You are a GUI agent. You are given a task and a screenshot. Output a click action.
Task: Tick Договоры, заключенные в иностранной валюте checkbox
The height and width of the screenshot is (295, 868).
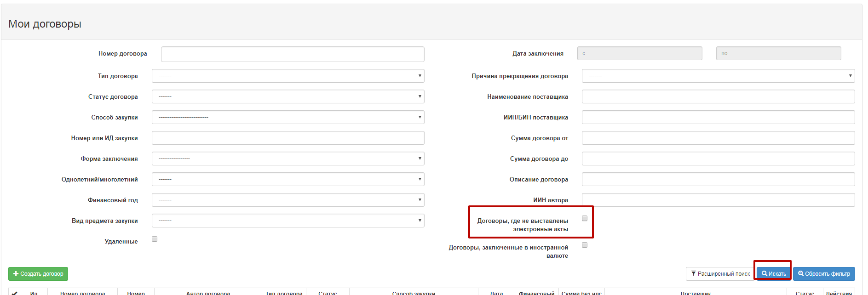(585, 245)
